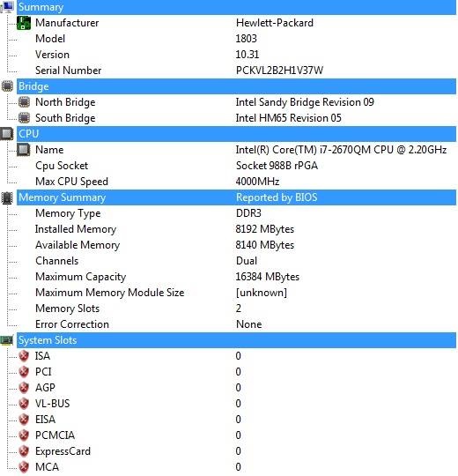Select the Serial Number row
458x476 pixels.
[236, 71]
